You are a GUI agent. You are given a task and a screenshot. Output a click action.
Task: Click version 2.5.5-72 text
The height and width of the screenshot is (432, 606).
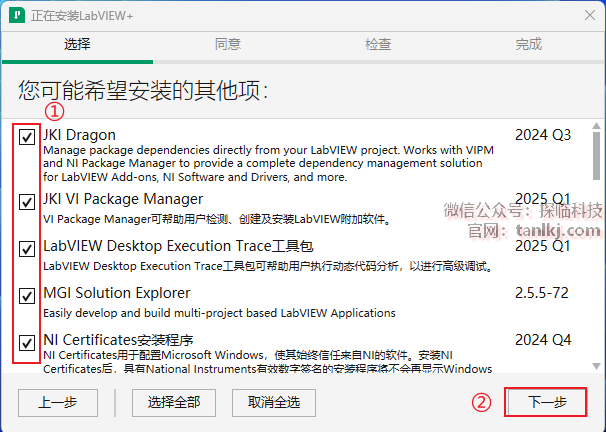click(x=542, y=293)
